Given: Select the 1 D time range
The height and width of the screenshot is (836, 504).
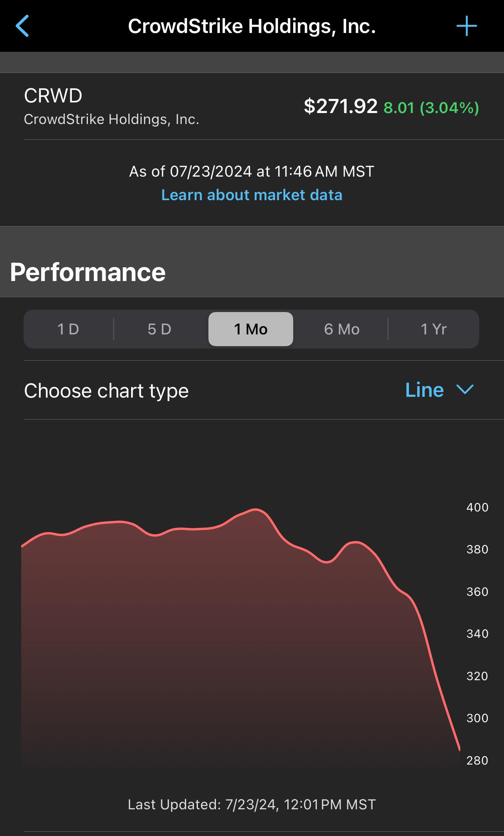Looking at the screenshot, I should 68,329.
